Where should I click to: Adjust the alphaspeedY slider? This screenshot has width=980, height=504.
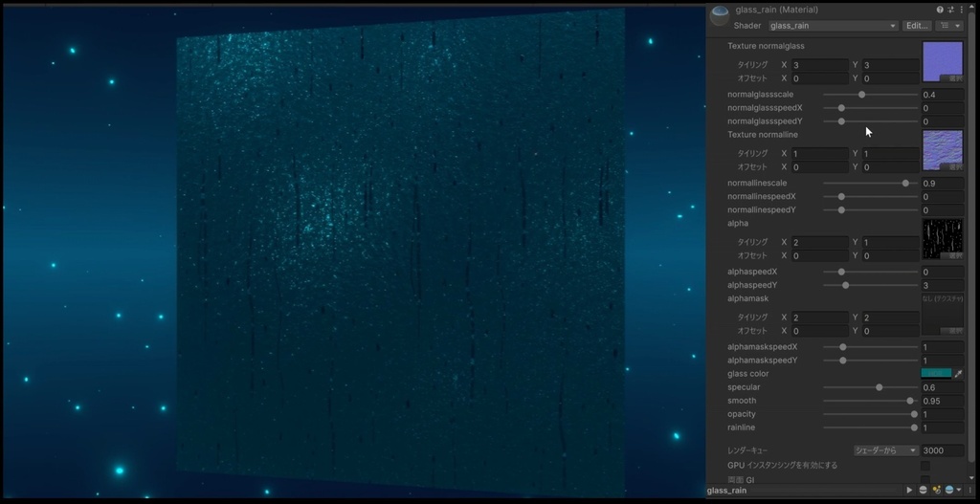pos(870,285)
